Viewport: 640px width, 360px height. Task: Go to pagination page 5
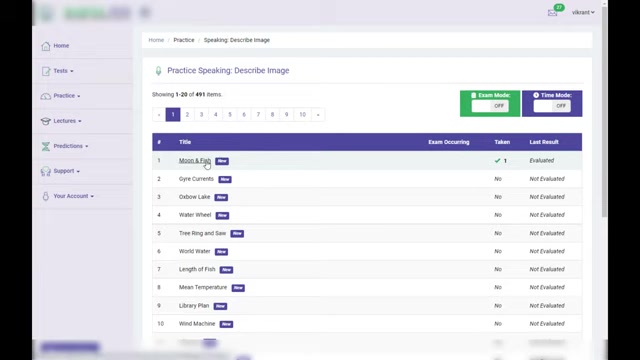[230, 115]
